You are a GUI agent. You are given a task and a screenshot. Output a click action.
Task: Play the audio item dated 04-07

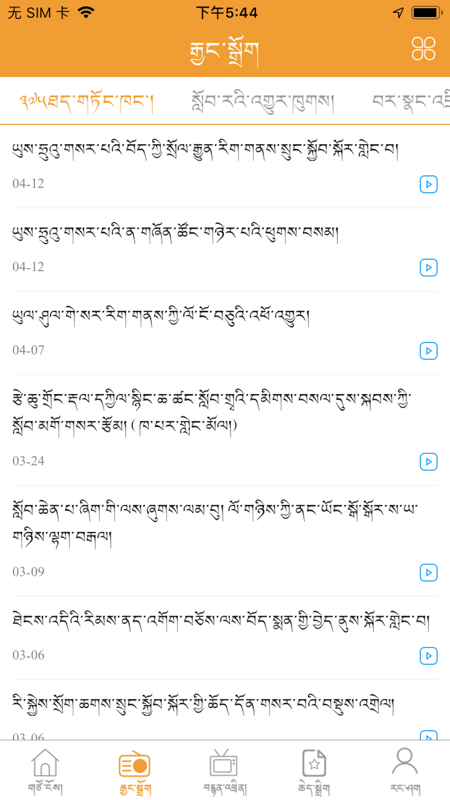coord(429,351)
